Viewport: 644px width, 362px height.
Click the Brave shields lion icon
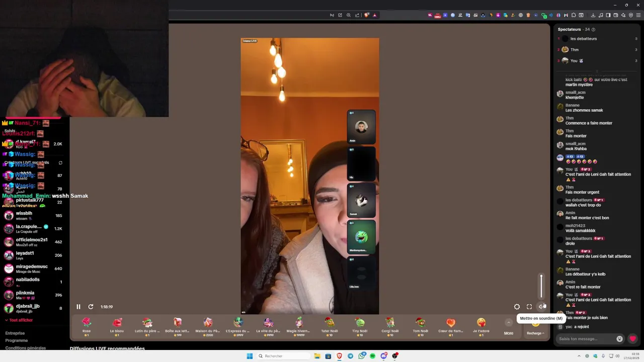click(366, 15)
